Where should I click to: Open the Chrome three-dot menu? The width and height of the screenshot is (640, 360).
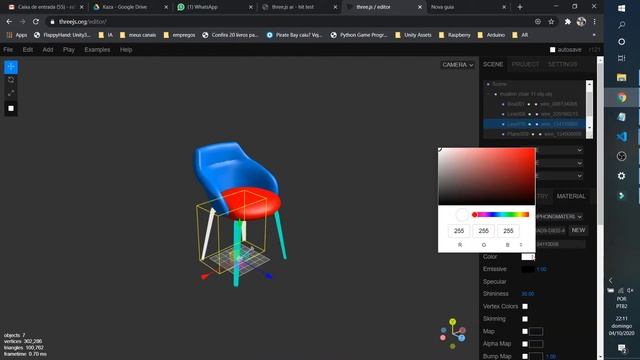click(x=594, y=22)
